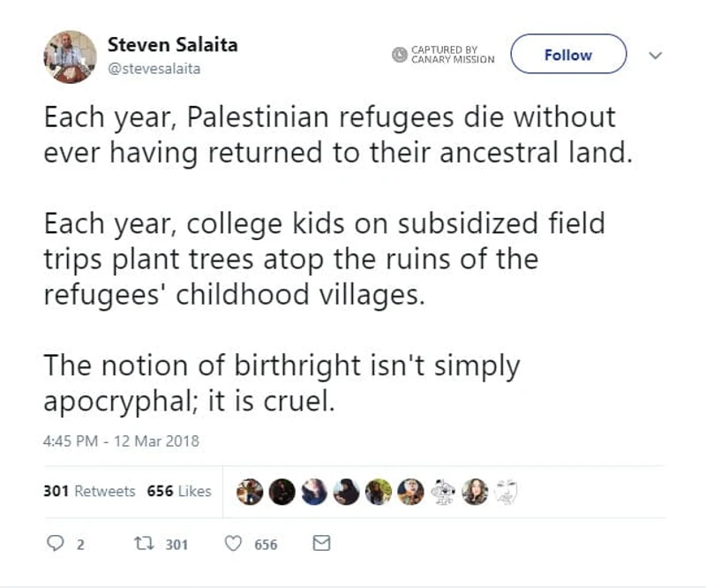
Task: Select the display name Steven Salaita
Action: pyautogui.click(x=172, y=44)
